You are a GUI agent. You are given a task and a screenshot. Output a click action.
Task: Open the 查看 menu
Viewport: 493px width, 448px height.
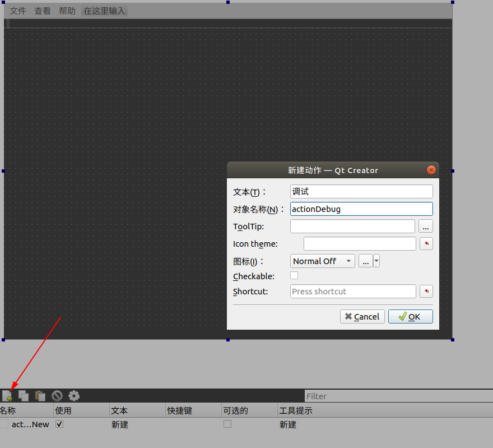point(43,10)
